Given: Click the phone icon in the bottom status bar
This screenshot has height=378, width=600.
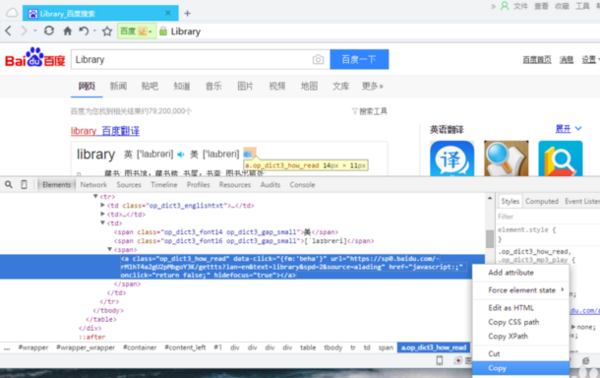Looking at the screenshot, I should coord(440,360).
